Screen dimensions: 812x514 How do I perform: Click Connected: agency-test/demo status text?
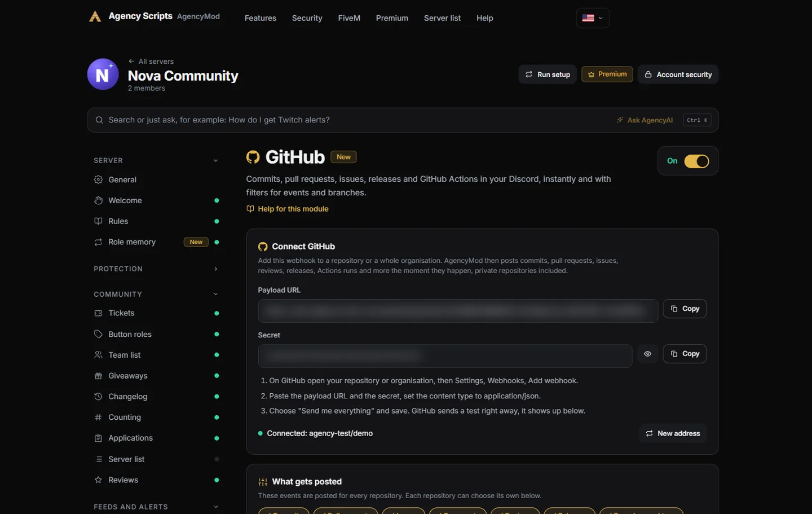click(320, 433)
